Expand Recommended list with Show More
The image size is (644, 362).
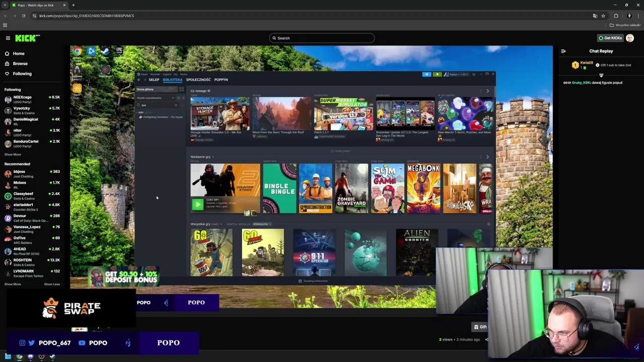click(x=13, y=284)
